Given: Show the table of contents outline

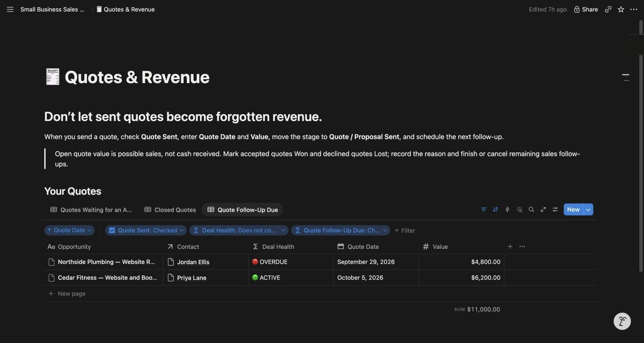Looking at the screenshot, I should [626, 77].
